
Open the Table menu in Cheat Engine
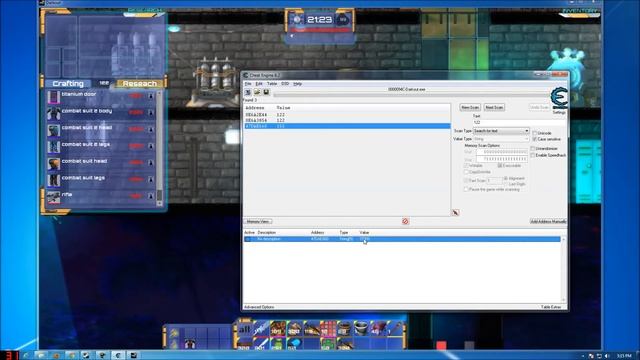tap(272, 84)
